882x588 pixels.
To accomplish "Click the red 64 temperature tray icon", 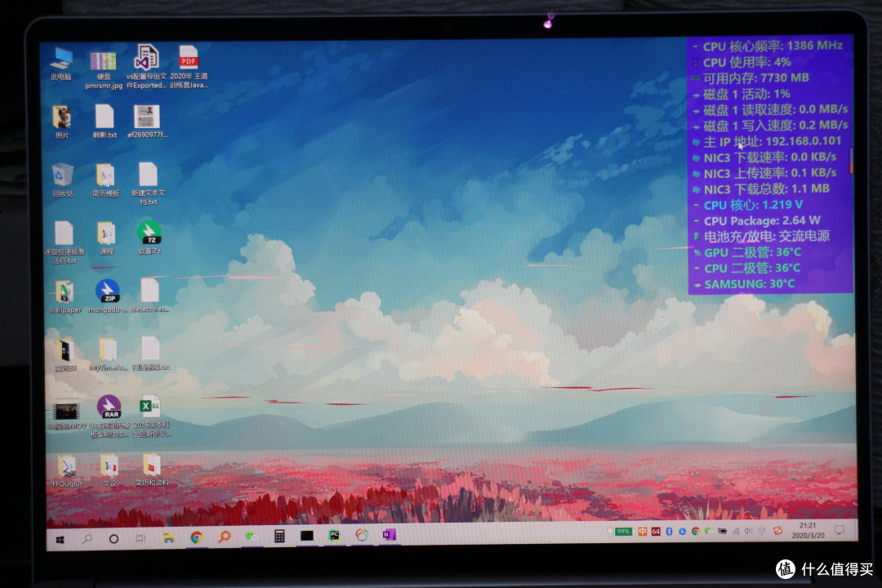I will [656, 531].
